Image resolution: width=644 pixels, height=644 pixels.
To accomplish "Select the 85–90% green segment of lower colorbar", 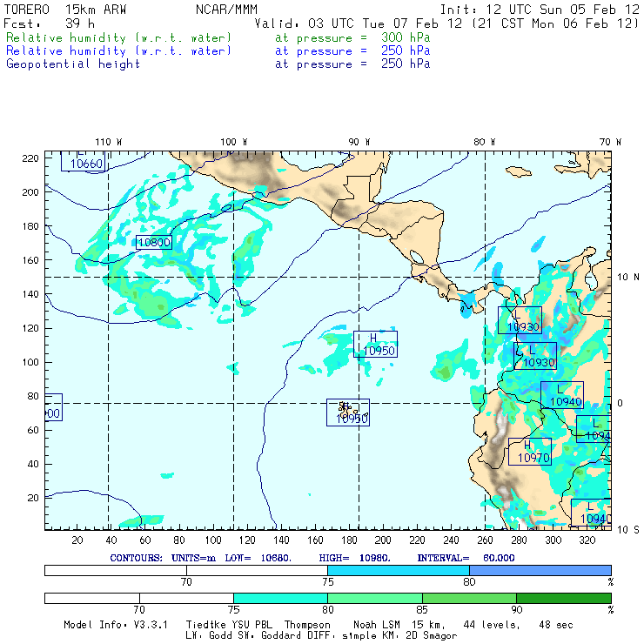I will coord(469,598).
